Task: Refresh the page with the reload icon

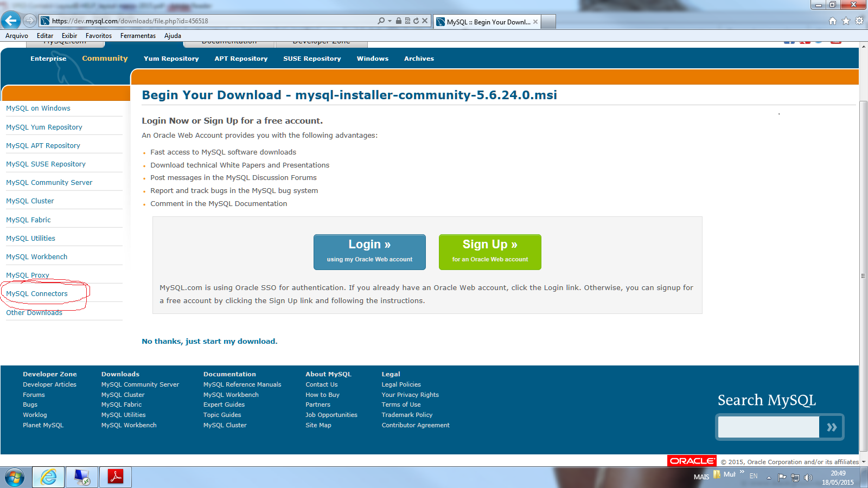Action: click(x=416, y=21)
